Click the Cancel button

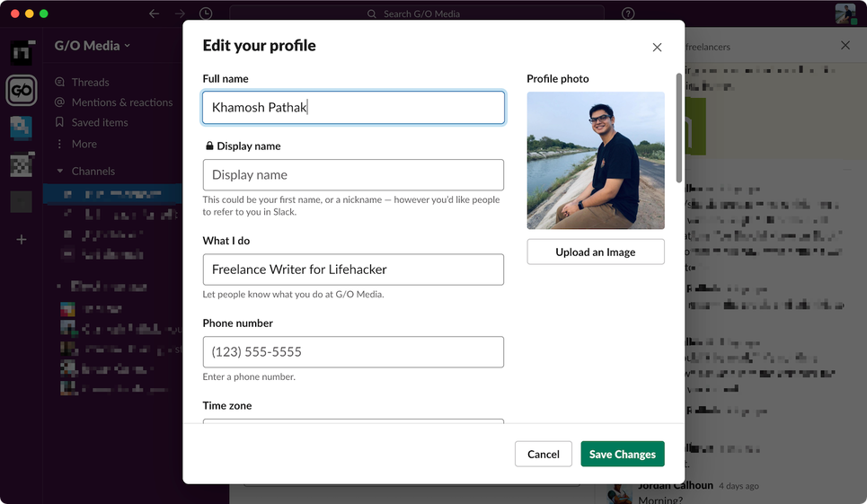[544, 454]
